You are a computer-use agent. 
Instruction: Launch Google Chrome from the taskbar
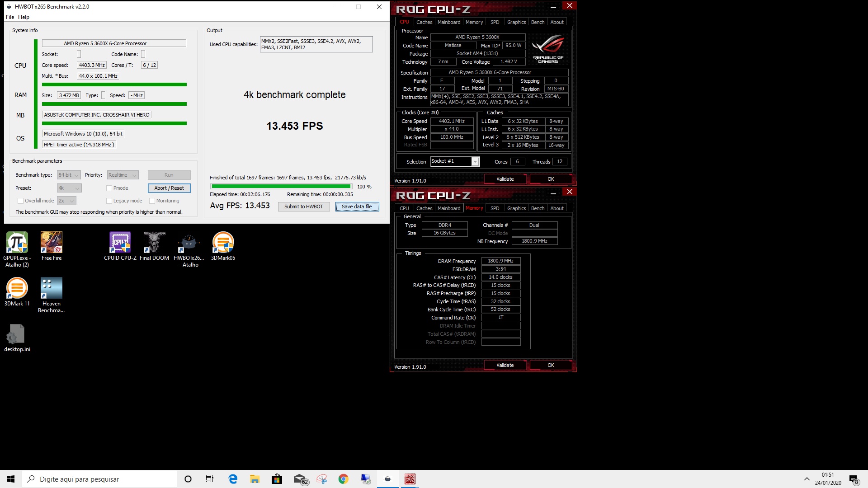pyautogui.click(x=344, y=479)
